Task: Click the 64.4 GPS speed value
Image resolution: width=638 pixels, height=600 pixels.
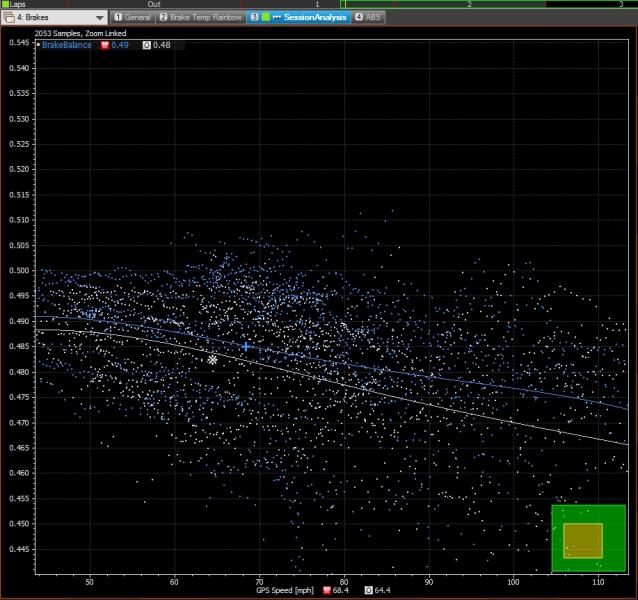Action: pyautogui.click(x=382, y=590)
